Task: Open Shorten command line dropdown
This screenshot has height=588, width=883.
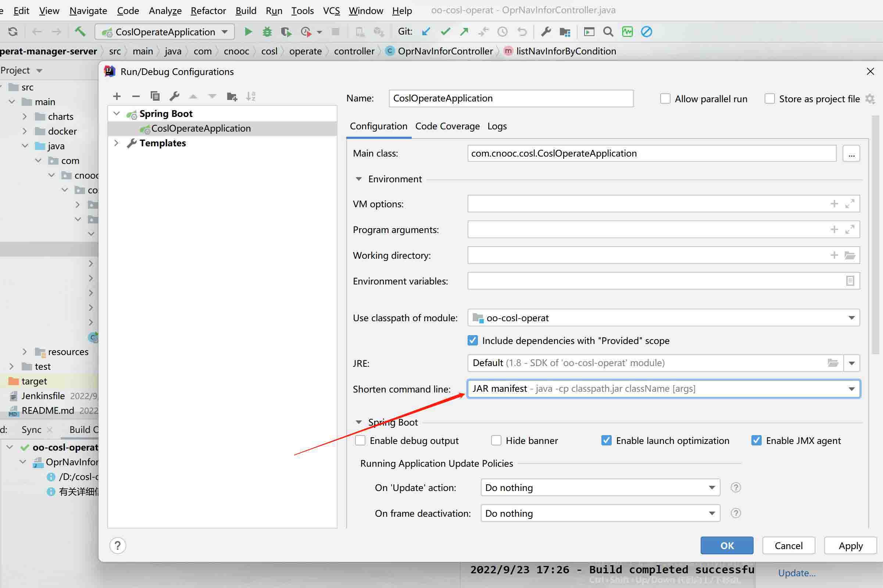Action: pos(663,389)
